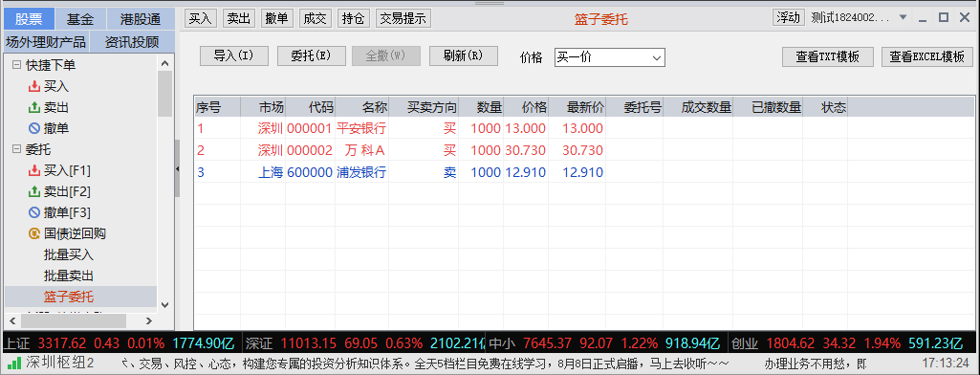Viewport: 980px width, 375px height.
Task: Open the 价格 买一价 dropdown
Action: pyautogui.click(x=609, y=57)
